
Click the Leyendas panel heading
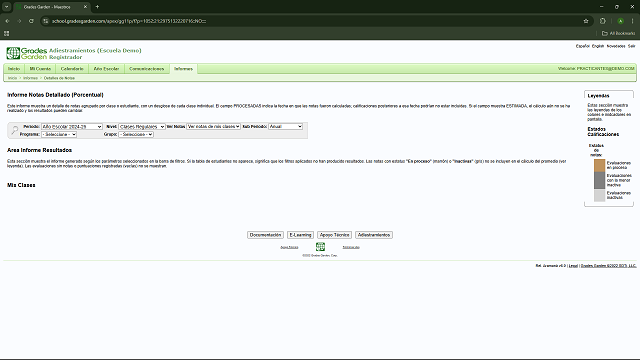tap(598, 96)
